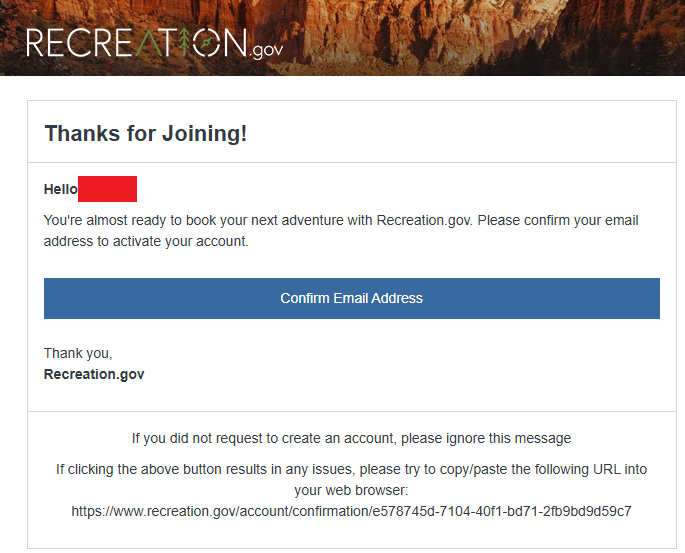Click the red redacted name block
Screen dimensions: 685x553
pos(107,189)
